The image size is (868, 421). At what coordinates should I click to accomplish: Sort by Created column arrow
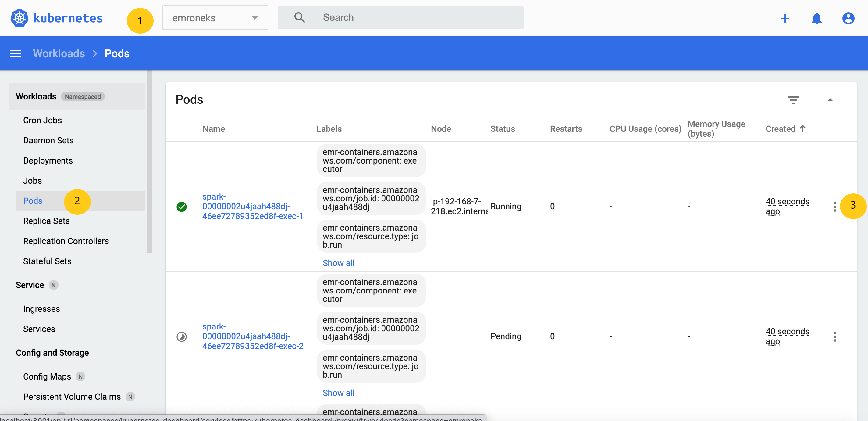point(803,128)
